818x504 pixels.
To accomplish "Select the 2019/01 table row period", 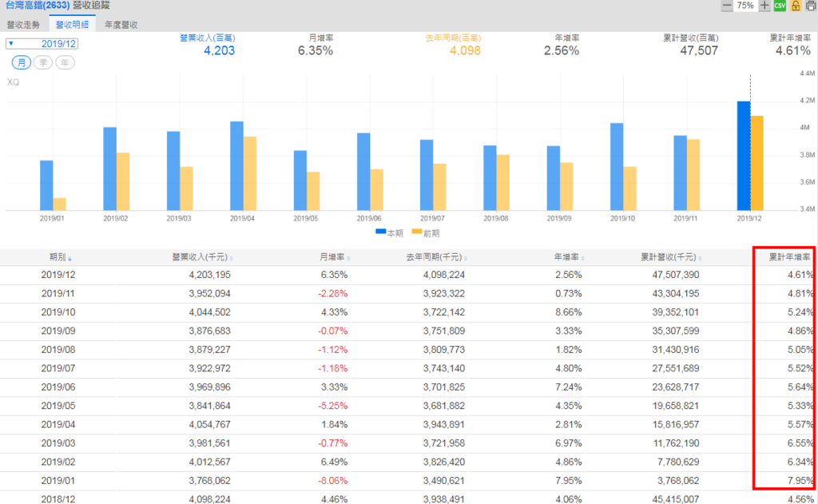I will tap(58, 481).
